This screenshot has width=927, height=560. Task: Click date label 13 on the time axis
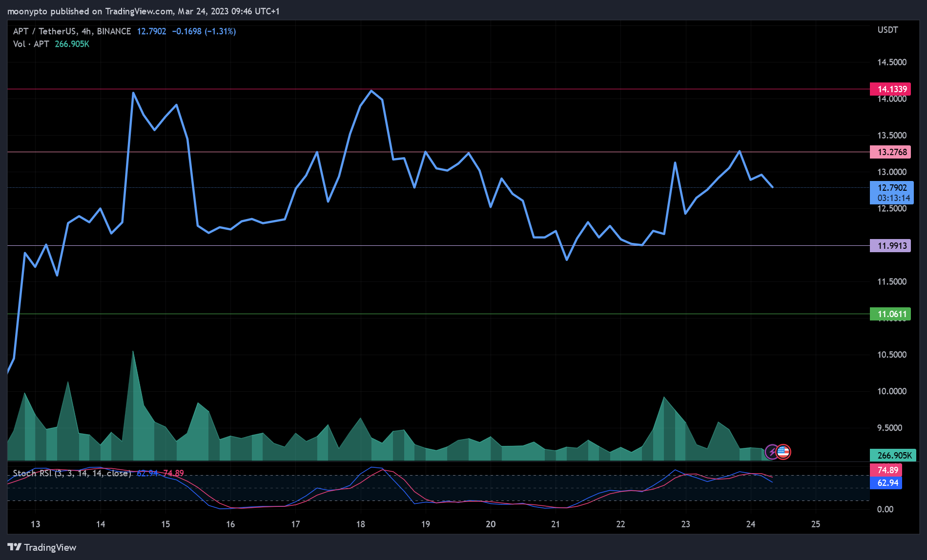point(35,524)
